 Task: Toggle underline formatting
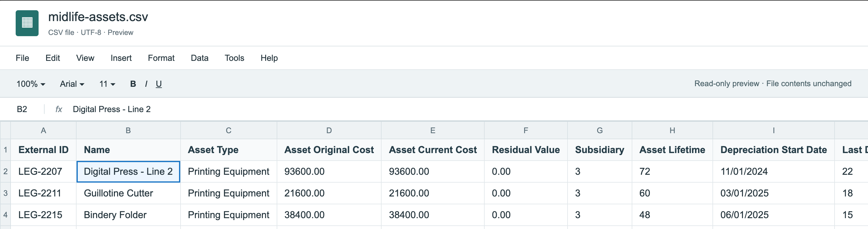[x=159, y=84]
